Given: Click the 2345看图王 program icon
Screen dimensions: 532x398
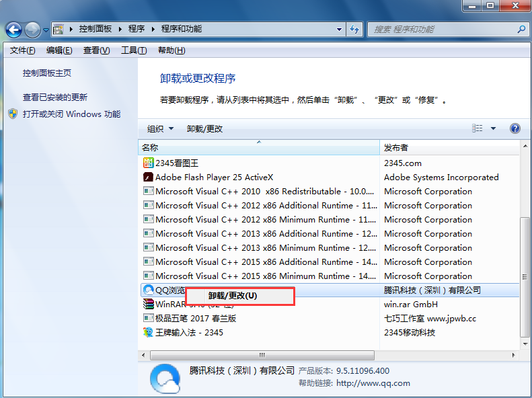Looking at the screenshot, I should pos(148,163).
